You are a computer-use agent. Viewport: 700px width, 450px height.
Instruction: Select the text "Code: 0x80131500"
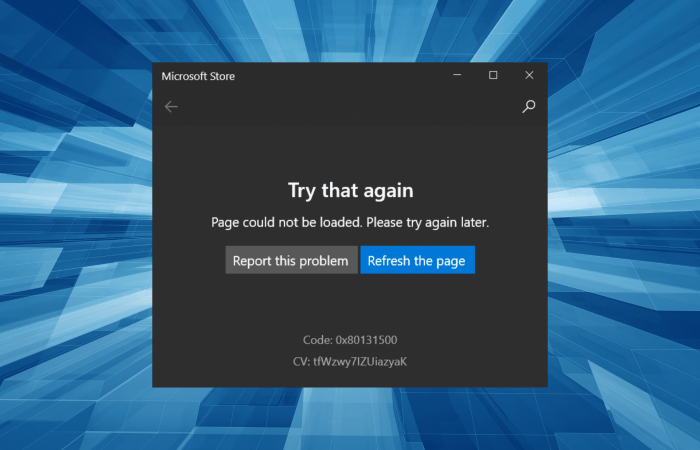click(x=350, y=340)
